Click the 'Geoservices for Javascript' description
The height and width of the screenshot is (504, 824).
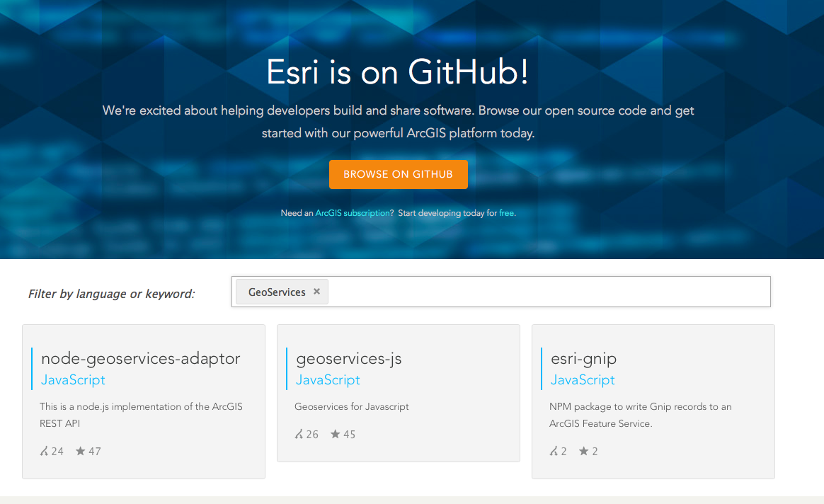[352, 407]
